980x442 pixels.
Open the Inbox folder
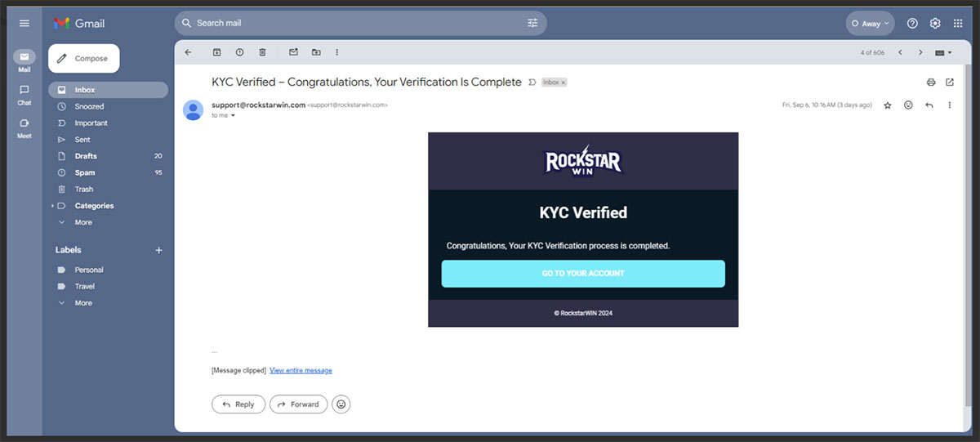click(108, 90)
